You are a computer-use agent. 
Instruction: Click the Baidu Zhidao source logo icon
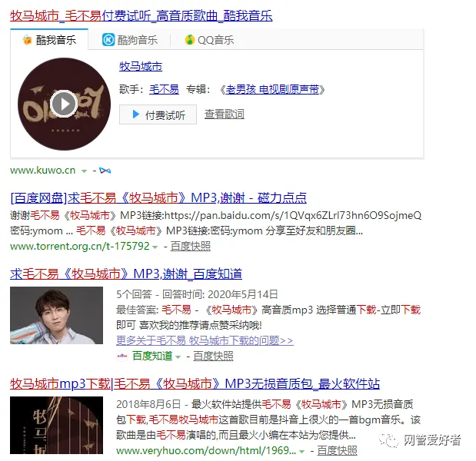pos(122,356)
